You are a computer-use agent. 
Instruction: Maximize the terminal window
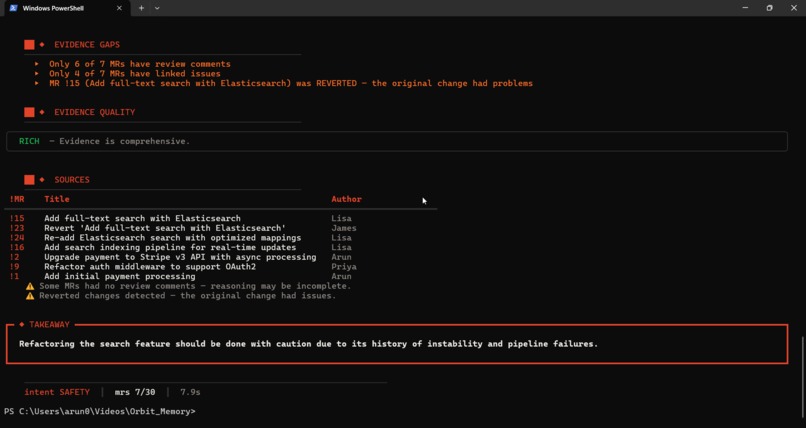pyautogui.click(x=770, y=8)
